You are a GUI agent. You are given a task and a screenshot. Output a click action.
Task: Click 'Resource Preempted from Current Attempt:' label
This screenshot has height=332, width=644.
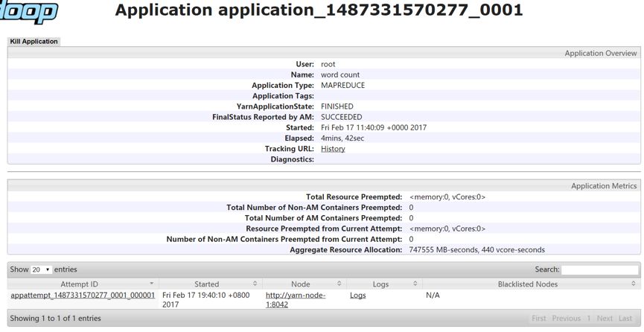pyautogui.click(x=324, y=229)
